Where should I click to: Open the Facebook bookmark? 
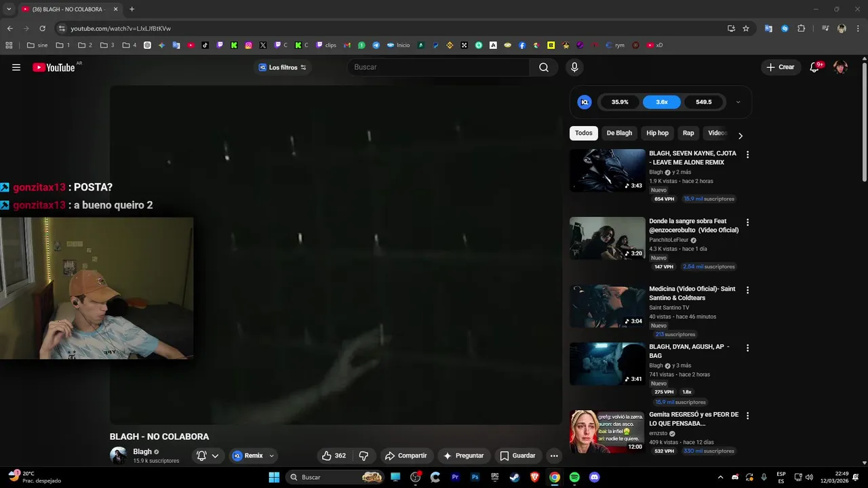point(522,45)
